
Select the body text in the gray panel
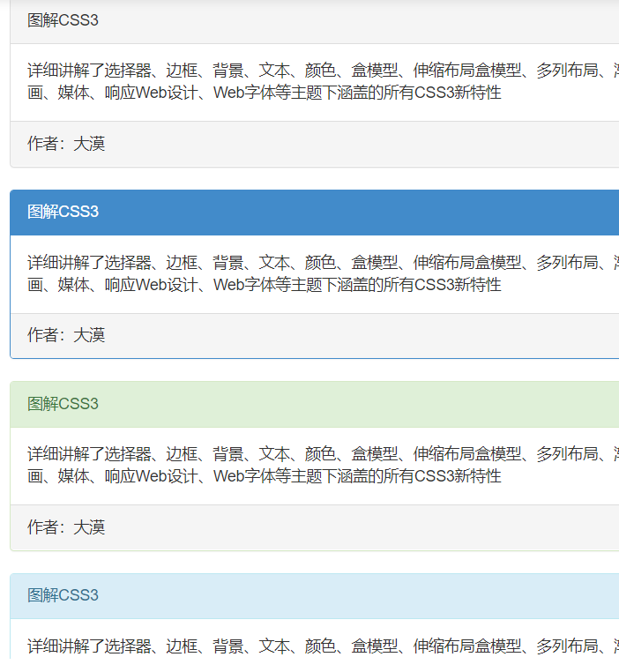click(x=323, y=81)
